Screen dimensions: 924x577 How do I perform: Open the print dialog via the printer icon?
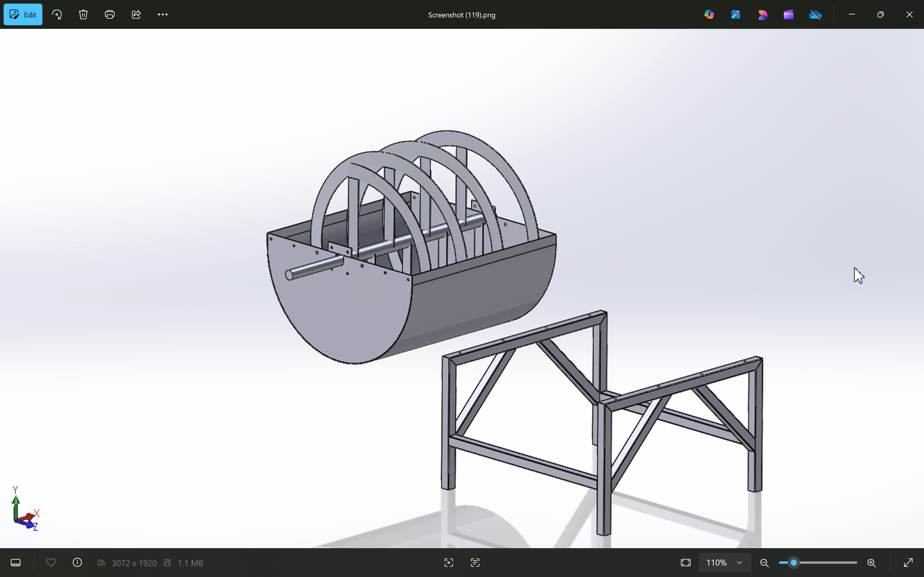coord(109,14)
